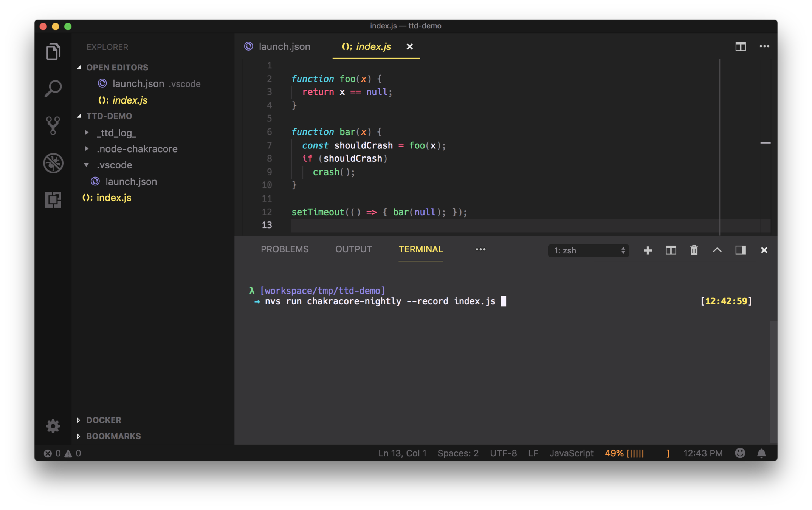Switch to the PROBLEMS panel tab
The image size is (812, 510).
(284, 249)
